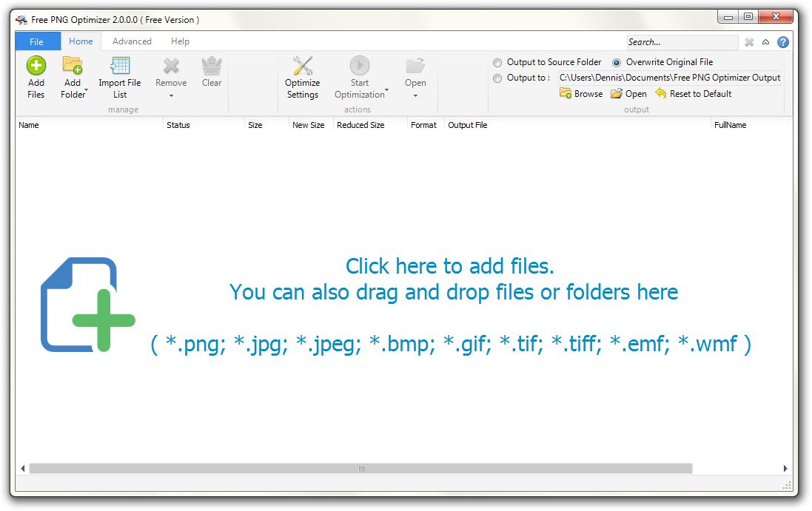The height and width of the screenshot is (511, 812).
Task: Click the window resize grip corner
Action: (x=787, y=485)
